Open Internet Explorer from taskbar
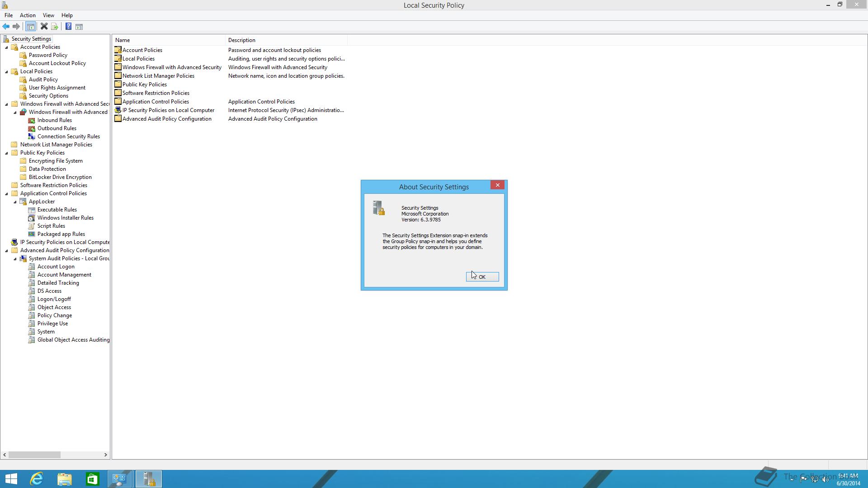This screenshot has height=488, width=868. click(x=37, y=479)
